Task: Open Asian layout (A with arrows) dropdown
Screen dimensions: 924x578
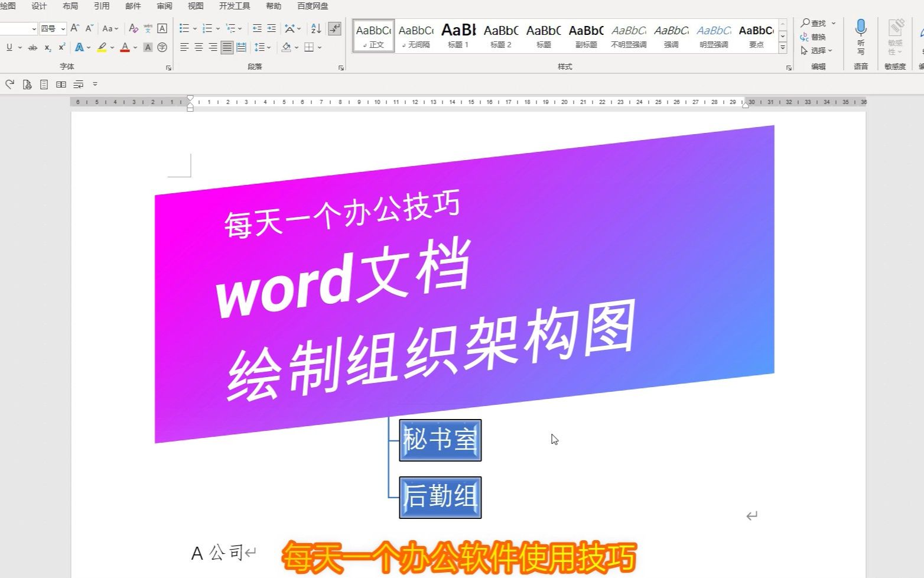Action: point(292,28)
